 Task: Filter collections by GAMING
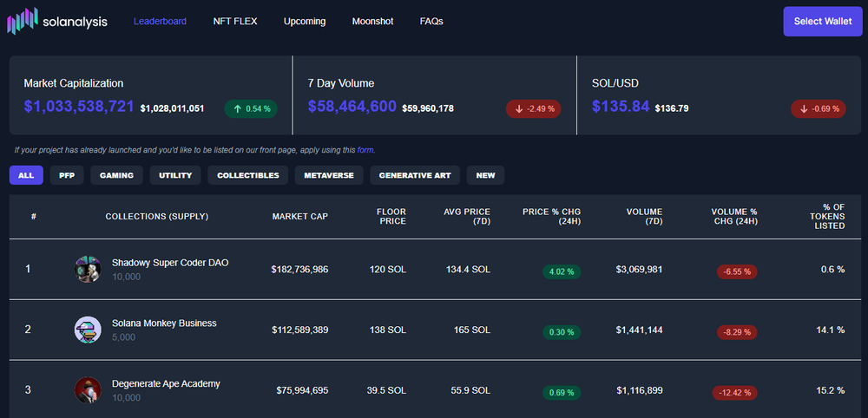[x=116, y=175]
